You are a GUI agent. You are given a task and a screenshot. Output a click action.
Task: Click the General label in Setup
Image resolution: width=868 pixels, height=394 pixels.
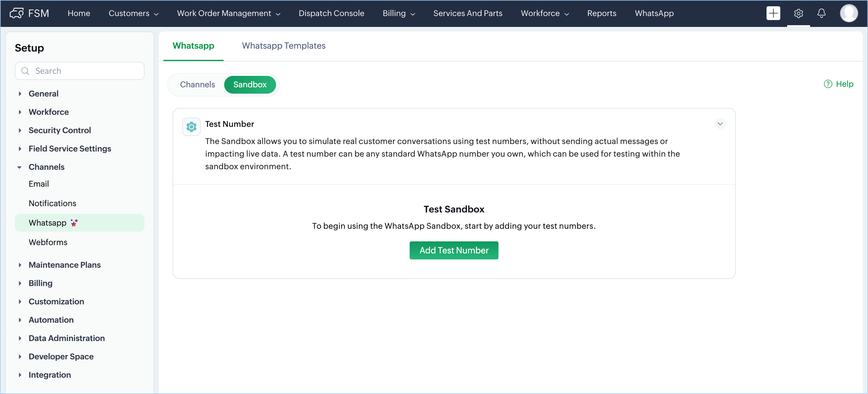[x=43, y=94]
